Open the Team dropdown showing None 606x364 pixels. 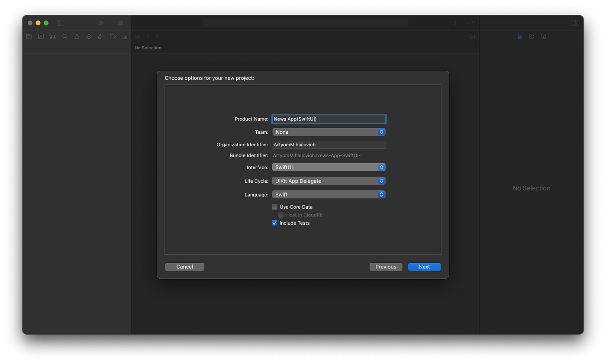coord(329,132)
